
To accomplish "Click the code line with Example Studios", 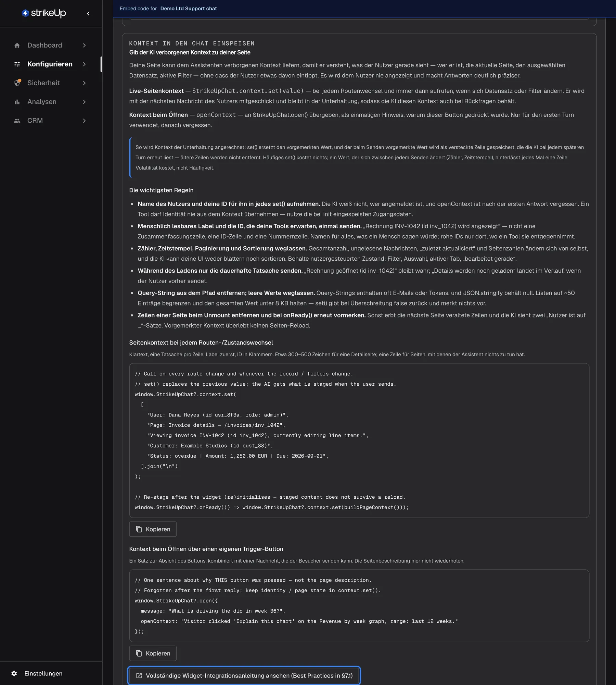I will coord(210,446).
